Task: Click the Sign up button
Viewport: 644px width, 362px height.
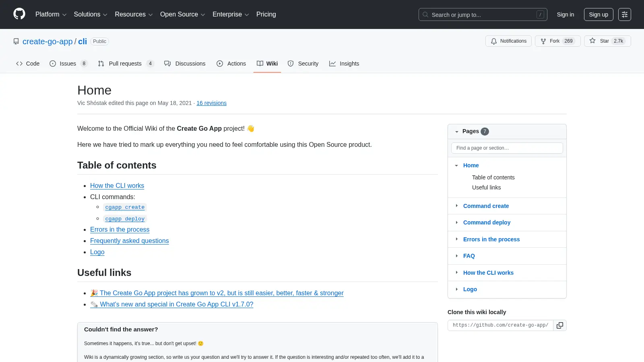Action: tap(599, 14)
